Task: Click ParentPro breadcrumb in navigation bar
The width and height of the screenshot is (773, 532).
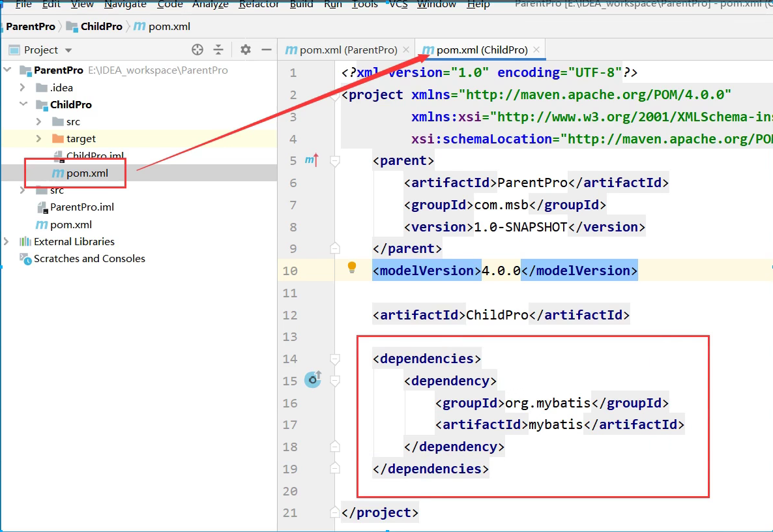Action: tap(31, 27)
